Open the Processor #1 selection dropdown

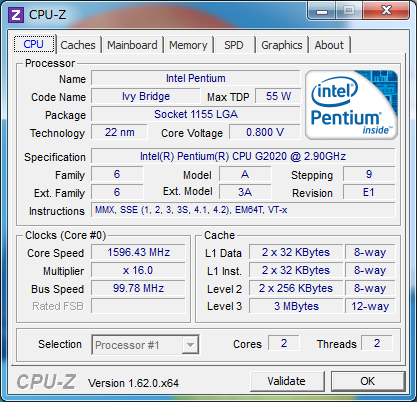coord(145,345)
